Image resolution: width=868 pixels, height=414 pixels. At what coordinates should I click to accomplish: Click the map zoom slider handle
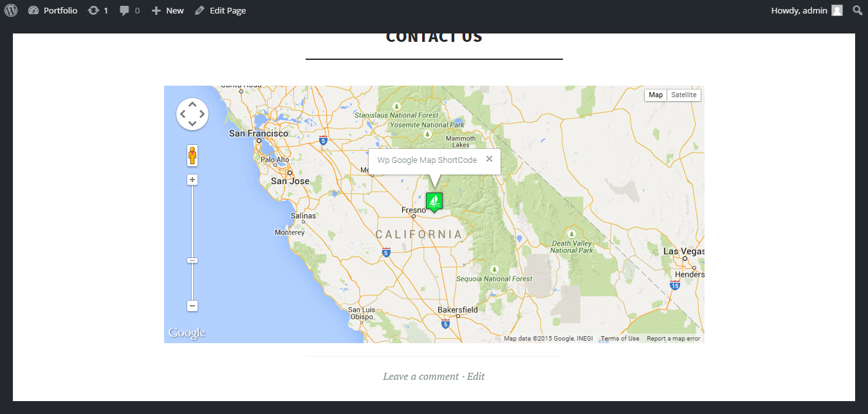192,260
